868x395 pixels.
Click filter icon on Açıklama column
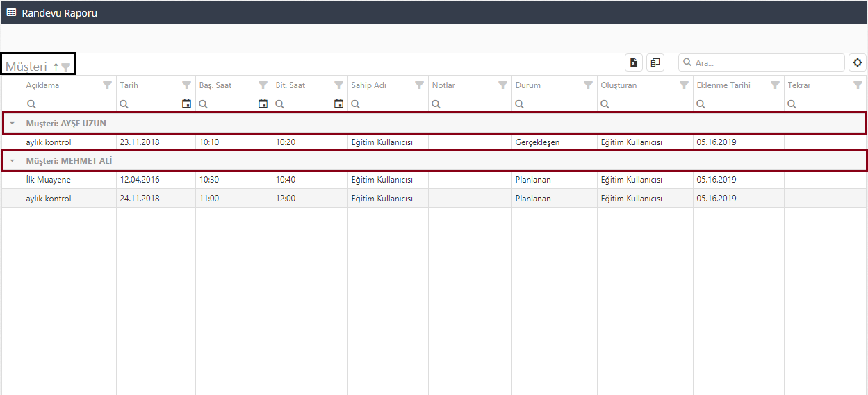[x=107, y=85]
